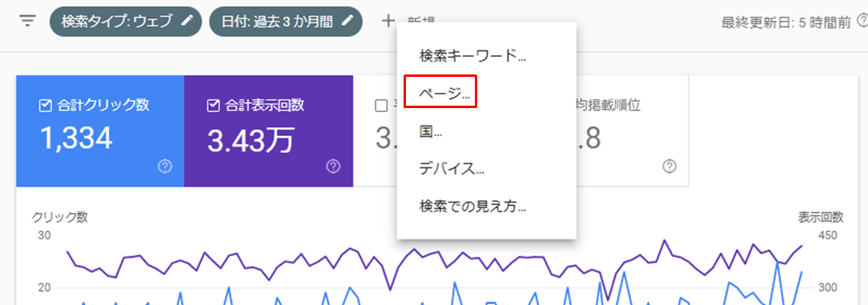Toggle the 合計クリック数 checkbox

[x=46, y=106]
